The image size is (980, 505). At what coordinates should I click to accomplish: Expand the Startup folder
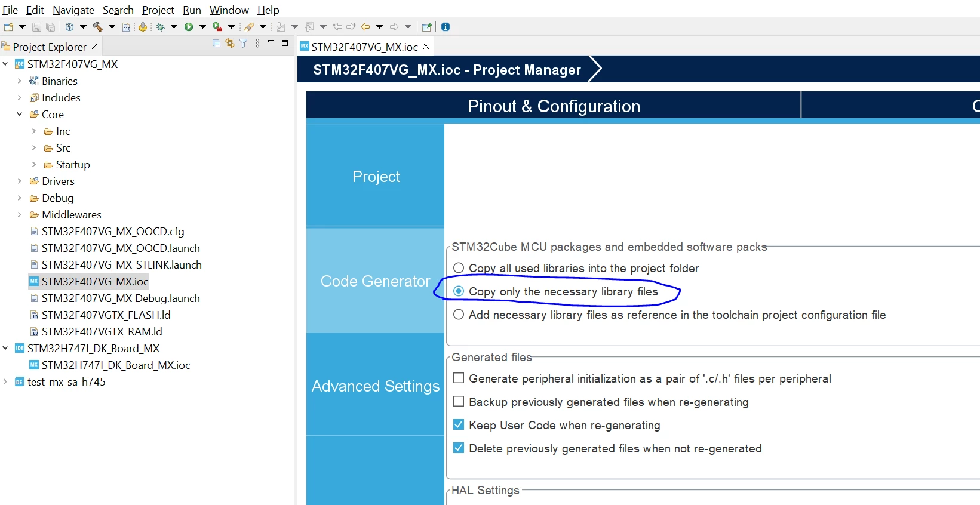34,164
